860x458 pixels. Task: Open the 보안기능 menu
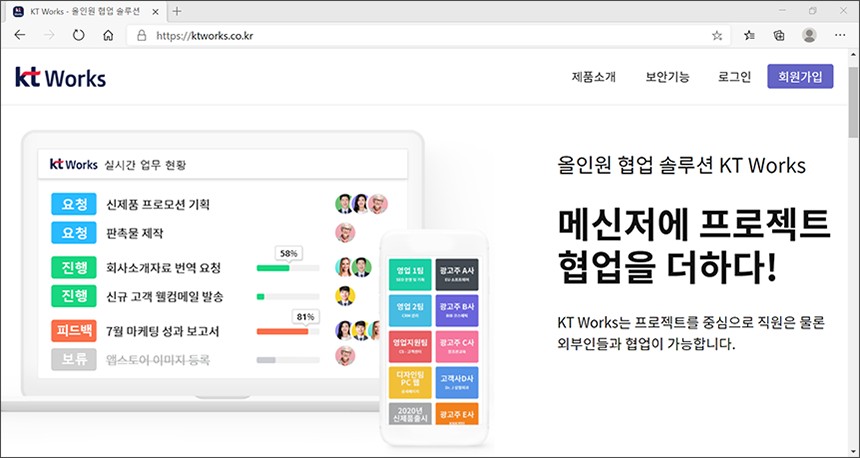point(667,77)
